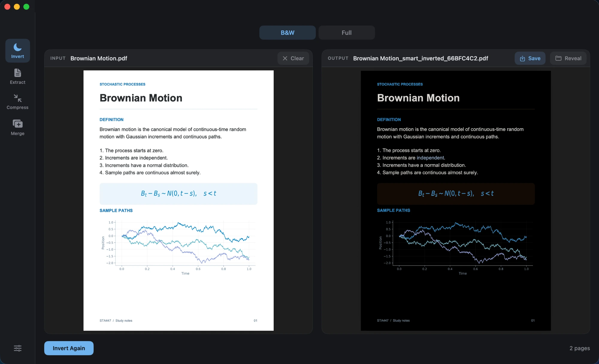Click the Invert Again button
Viewport: 599px width, 364px height.
click(69, 348)
